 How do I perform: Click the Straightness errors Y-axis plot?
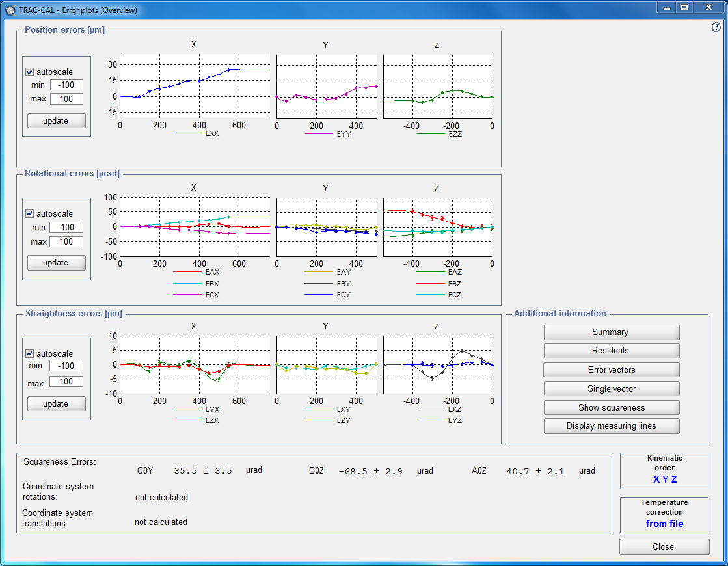(327, 365)
